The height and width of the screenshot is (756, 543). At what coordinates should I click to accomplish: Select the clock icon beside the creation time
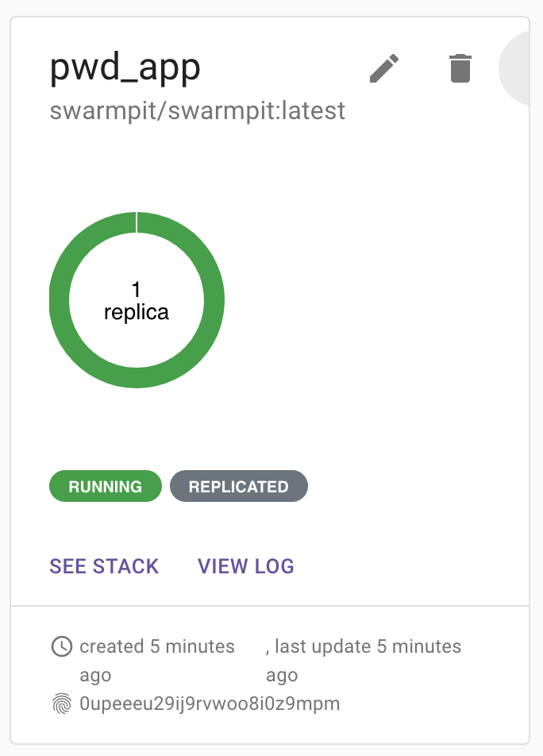tap(62, 646)
